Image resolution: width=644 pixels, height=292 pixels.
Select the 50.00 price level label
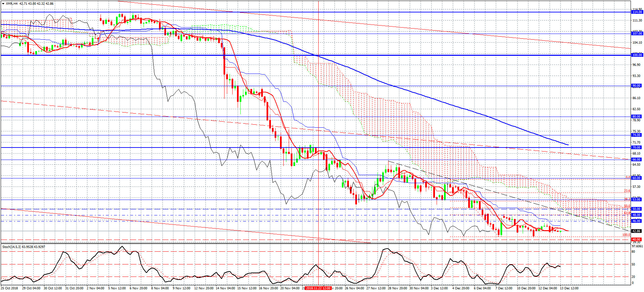click(636, 209)
